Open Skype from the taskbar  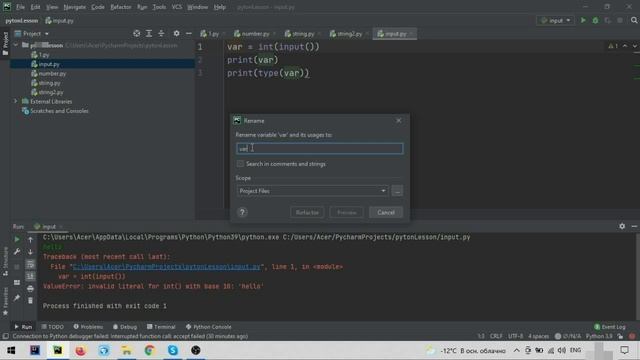pos(173,350)
